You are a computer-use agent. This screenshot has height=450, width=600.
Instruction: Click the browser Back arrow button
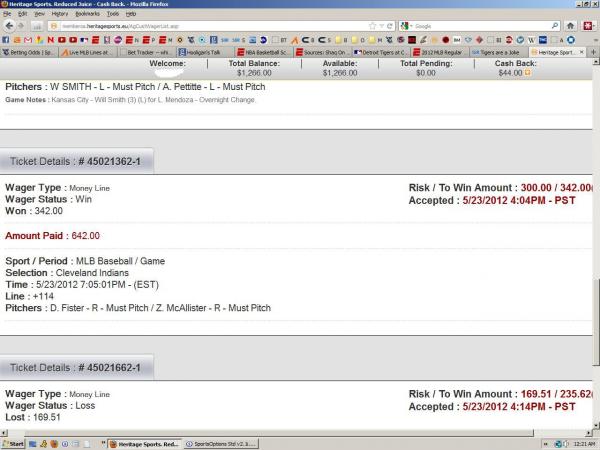coord(8,26)
